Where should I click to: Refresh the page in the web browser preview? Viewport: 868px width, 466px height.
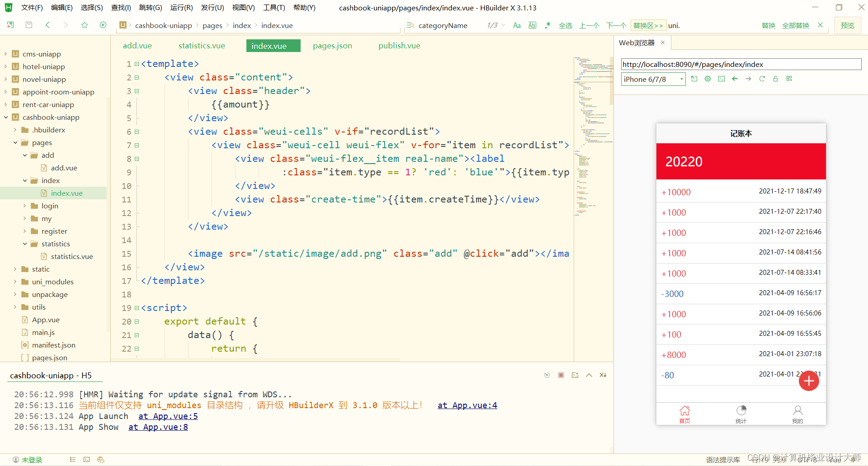tap(762, 79)
